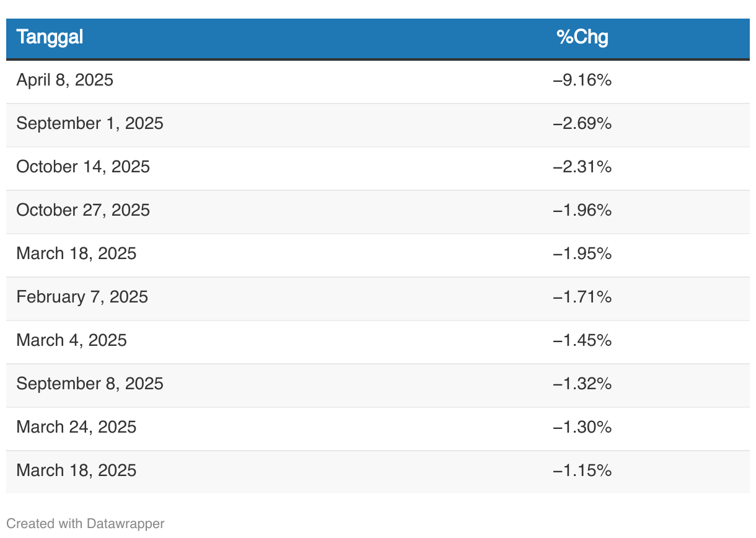Click the October 14, 2025 date cell

pyautogui.click(x=83, y=167)
